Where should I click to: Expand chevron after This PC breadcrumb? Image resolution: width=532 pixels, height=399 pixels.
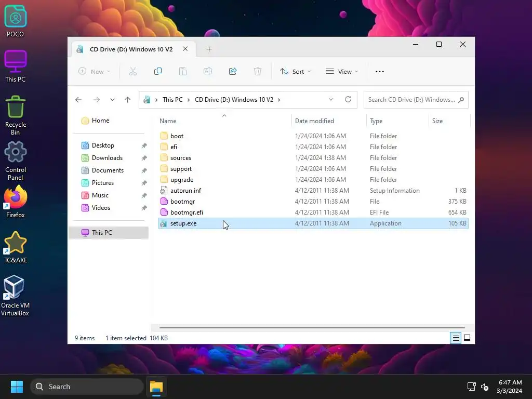189,100
